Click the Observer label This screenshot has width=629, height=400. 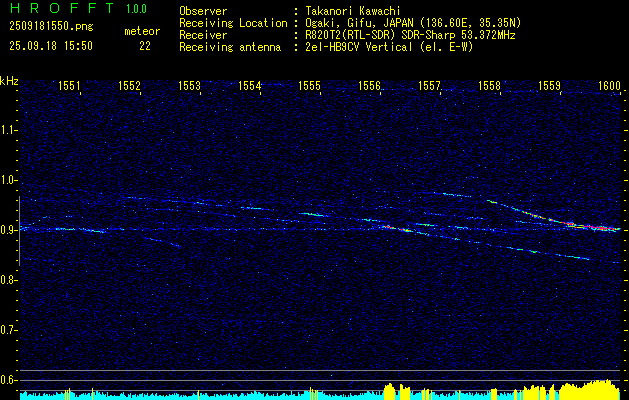[x=203, y=11]
